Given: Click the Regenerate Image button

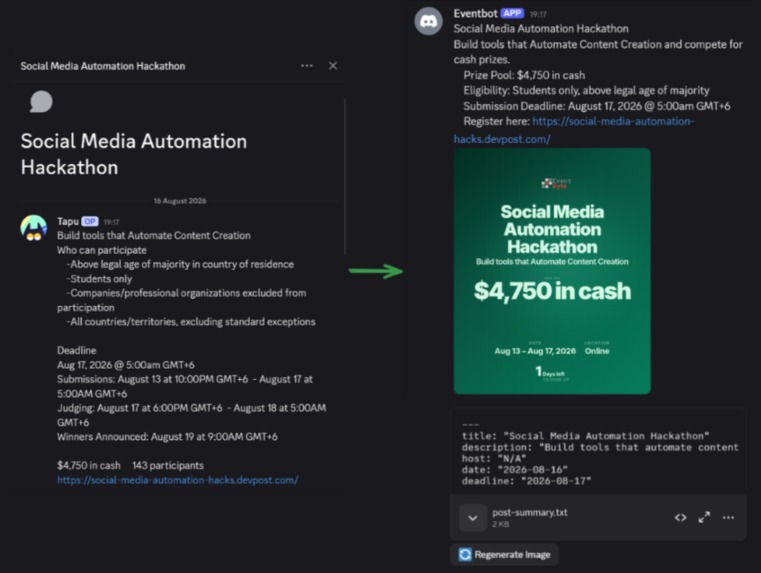Looking at the screenshot, I should tap(504, 555).
